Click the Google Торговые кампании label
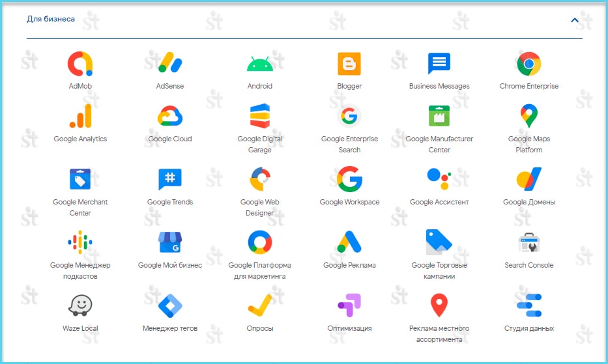Image resolution: width=608 pixels, height=364 pixels. click(439, 271)
